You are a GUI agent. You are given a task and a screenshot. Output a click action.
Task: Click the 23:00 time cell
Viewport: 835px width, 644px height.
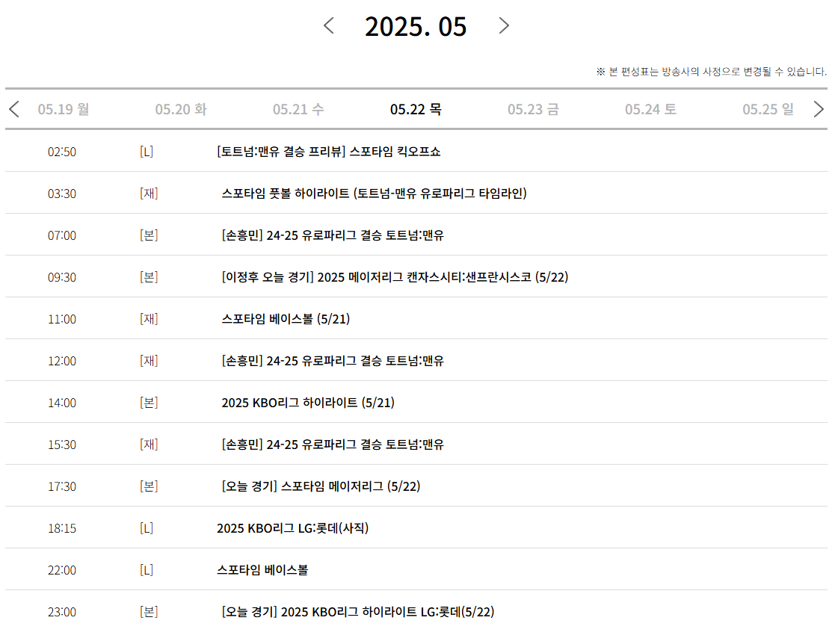tap(62, 612)
